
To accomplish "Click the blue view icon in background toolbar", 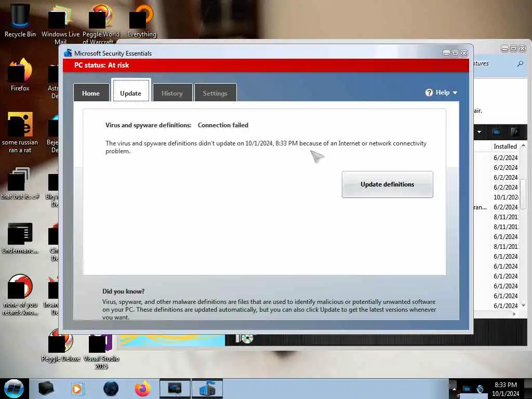I will click(496, 131).
